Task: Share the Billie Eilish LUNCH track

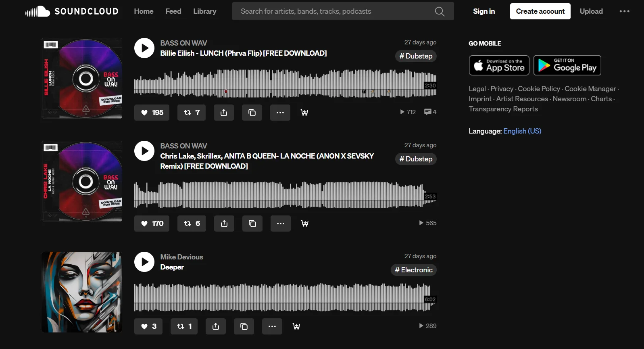Action: pyautogui.click(x=224, y=113)
